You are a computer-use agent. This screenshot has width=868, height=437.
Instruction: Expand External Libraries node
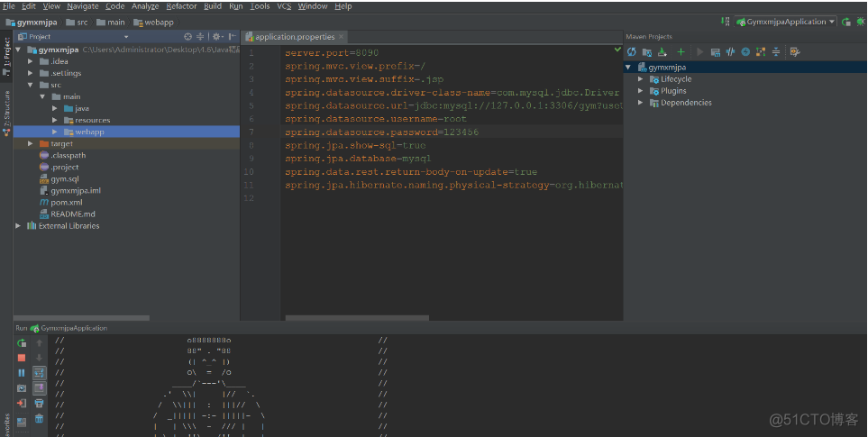pyautogui.click(x=18, y=225)
